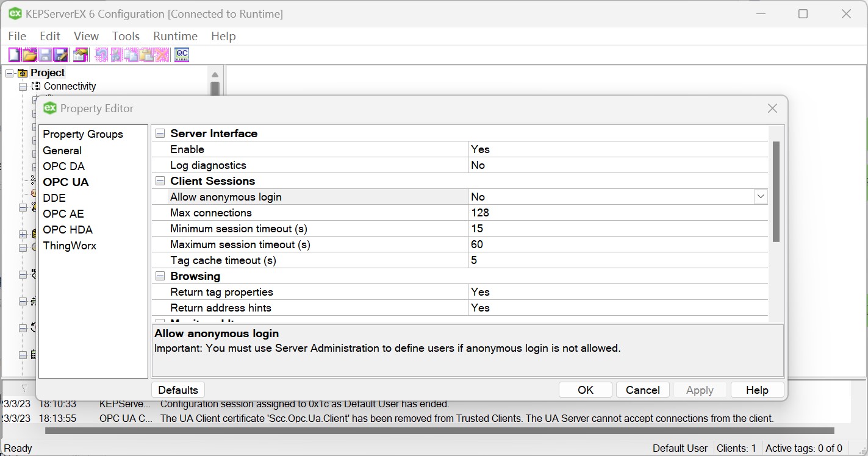Apply the property changes
The image size is (868, 456).
coord(700,390)
